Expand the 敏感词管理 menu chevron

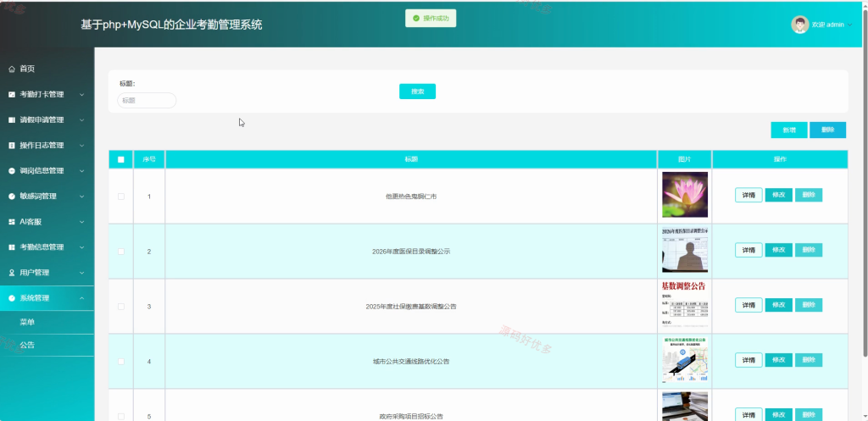[x=82, y=197]
